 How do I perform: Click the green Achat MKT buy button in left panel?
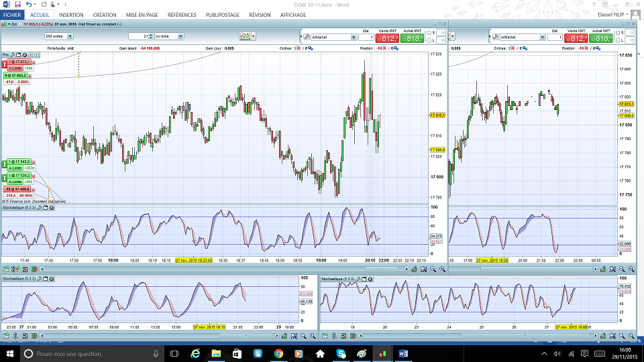click(x=413, y=39)
